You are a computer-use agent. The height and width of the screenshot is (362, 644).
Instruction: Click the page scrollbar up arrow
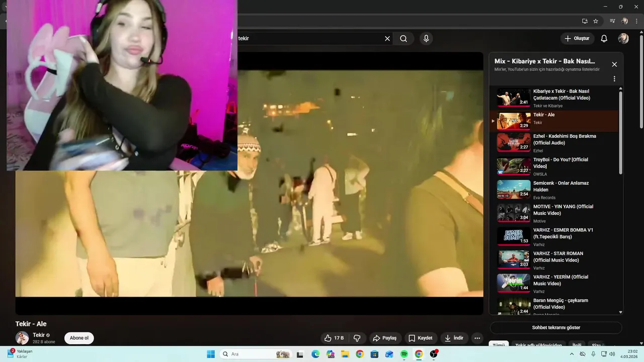[x=641, y=32]
